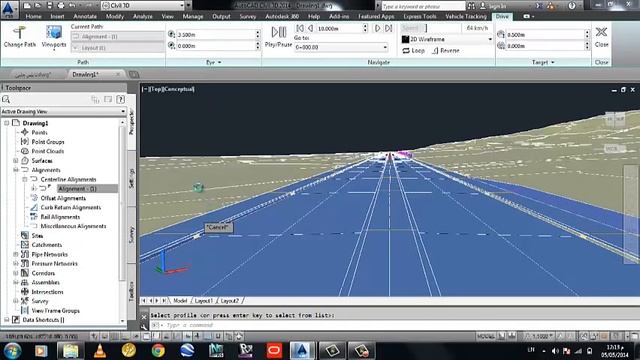Open the Toolbox vertical tab

tap(132, 291)
